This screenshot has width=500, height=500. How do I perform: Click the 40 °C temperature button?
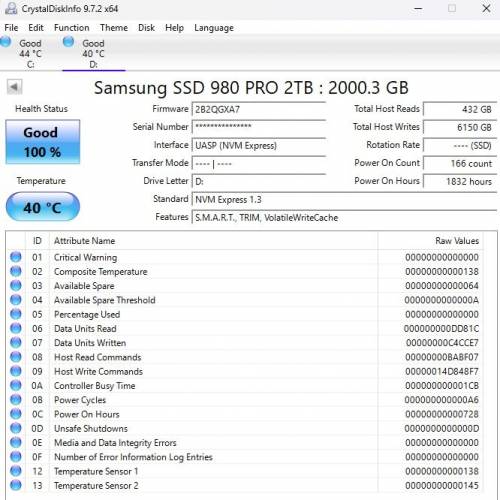click(43, 207)
